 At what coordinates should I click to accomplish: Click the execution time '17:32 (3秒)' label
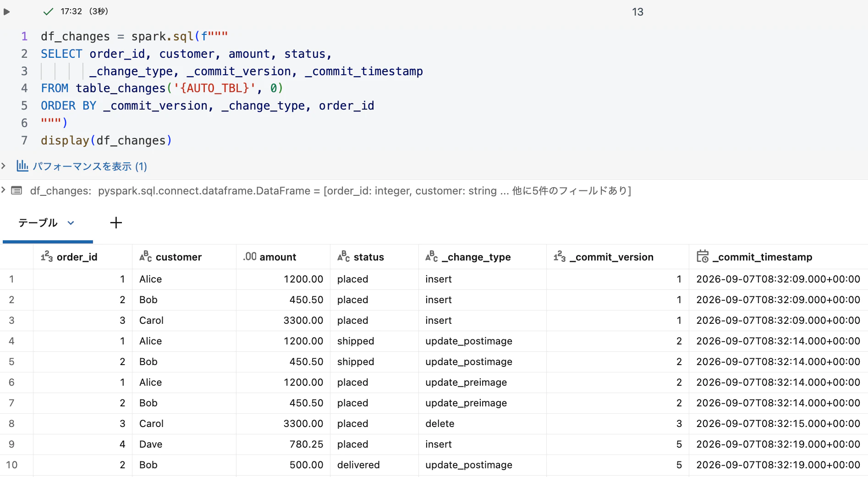click(x=84, y=11)
